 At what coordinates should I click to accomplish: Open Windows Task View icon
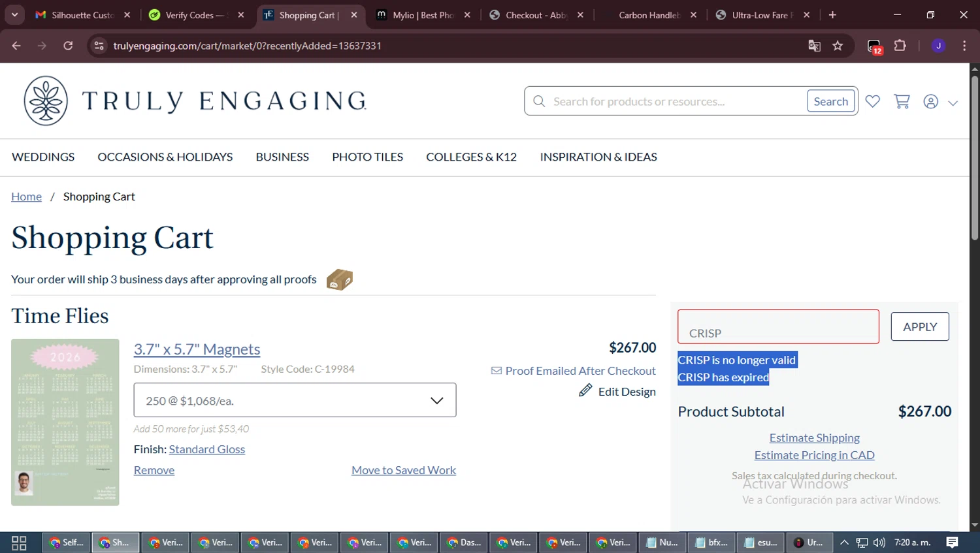pos(19,543)
